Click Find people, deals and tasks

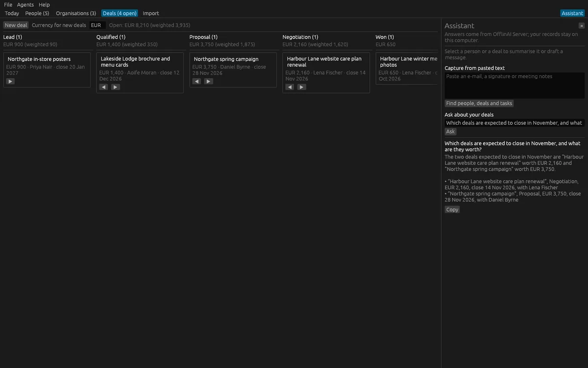479,104
